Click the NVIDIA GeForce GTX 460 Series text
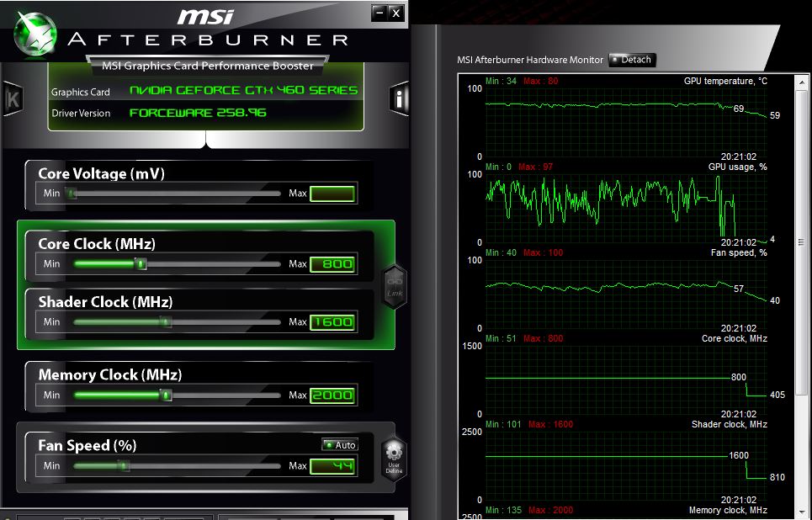The width and height of the screenshot is (812, 520). coord(243,90)
